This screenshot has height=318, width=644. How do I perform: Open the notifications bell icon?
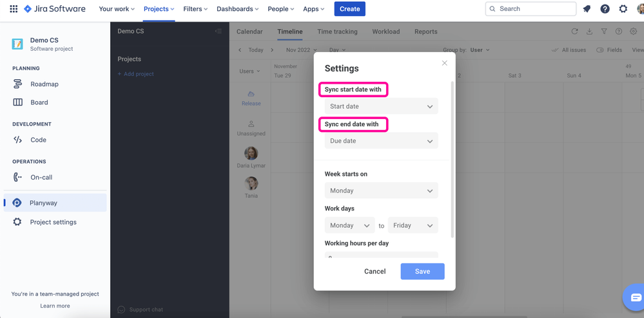587,8
